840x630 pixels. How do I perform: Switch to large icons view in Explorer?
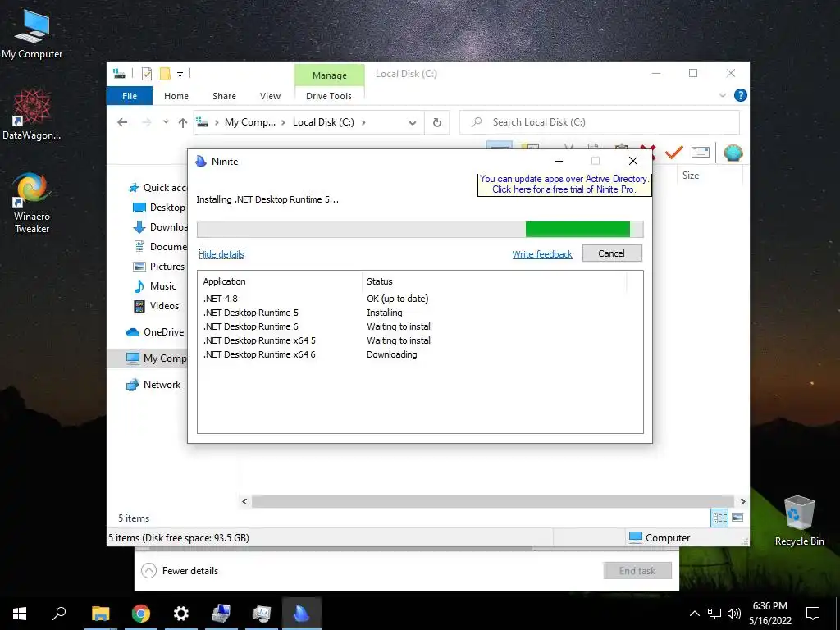click(x=737, y=518)
